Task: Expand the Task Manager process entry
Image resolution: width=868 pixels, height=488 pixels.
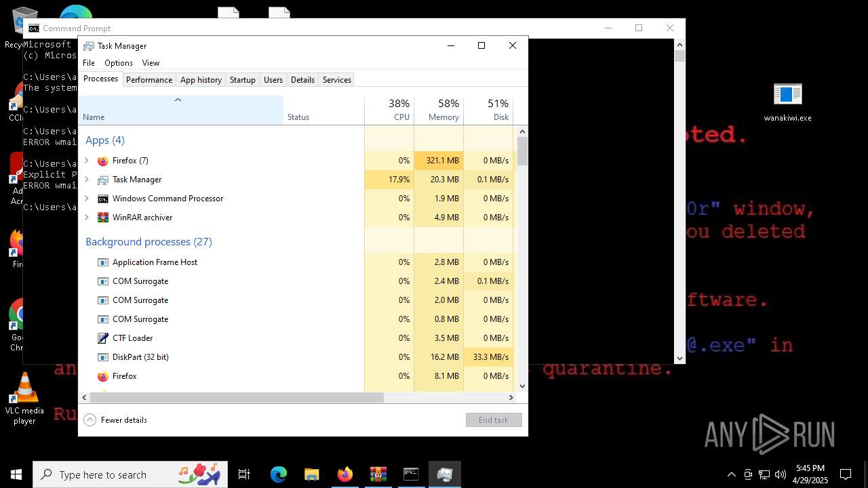Action: coord(86,180)
